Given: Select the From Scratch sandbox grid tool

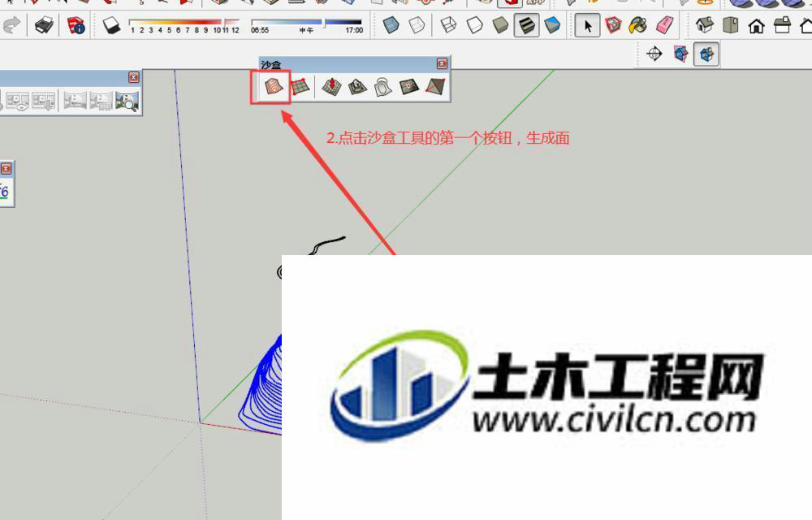Looking at the screenshot, I should click(300, 86).
